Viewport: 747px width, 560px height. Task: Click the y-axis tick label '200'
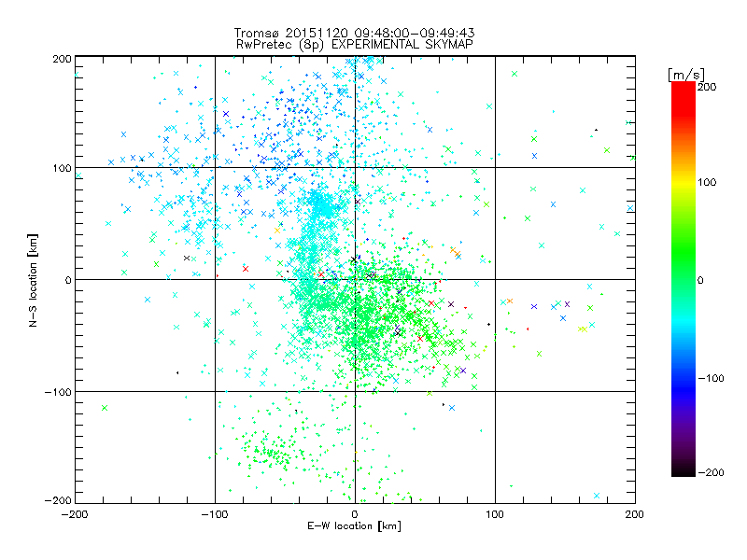[62, 59]
